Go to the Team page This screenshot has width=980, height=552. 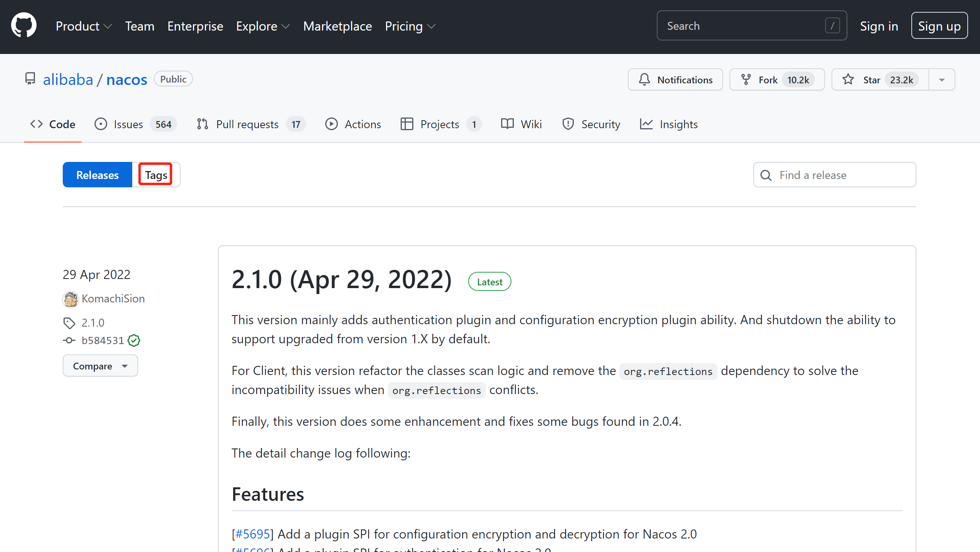(x=140, y=26)
